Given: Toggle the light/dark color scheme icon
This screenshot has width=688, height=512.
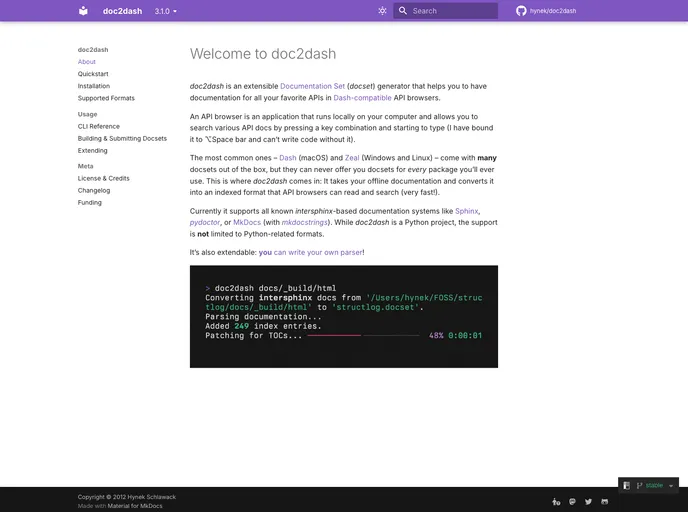Looking at the screenshot, I should coord(382,11).
